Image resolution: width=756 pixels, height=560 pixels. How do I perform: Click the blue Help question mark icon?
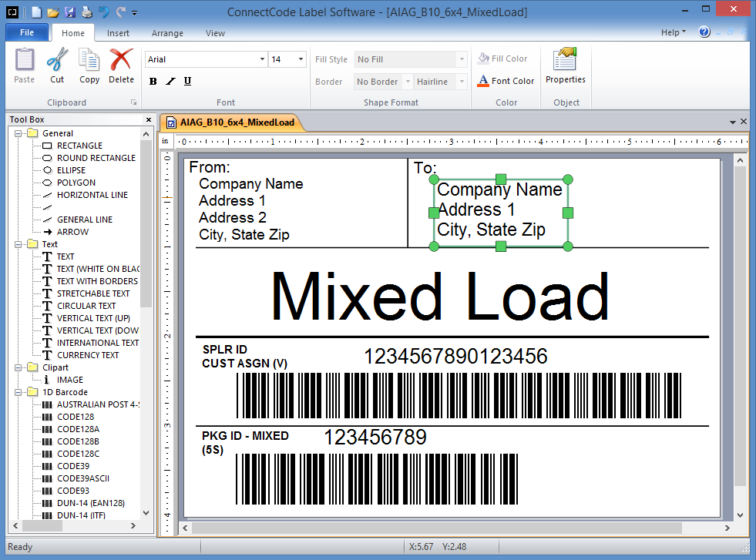704,32
